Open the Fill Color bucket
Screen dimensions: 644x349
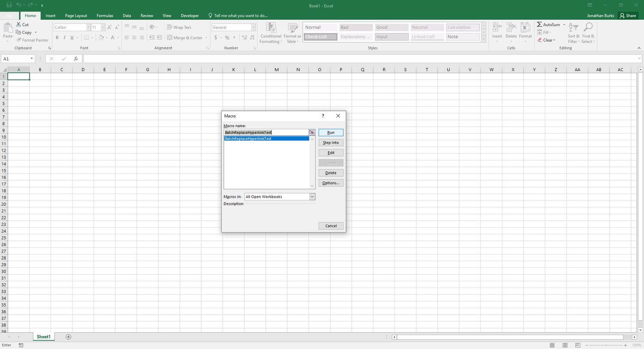tap(101, 38)
